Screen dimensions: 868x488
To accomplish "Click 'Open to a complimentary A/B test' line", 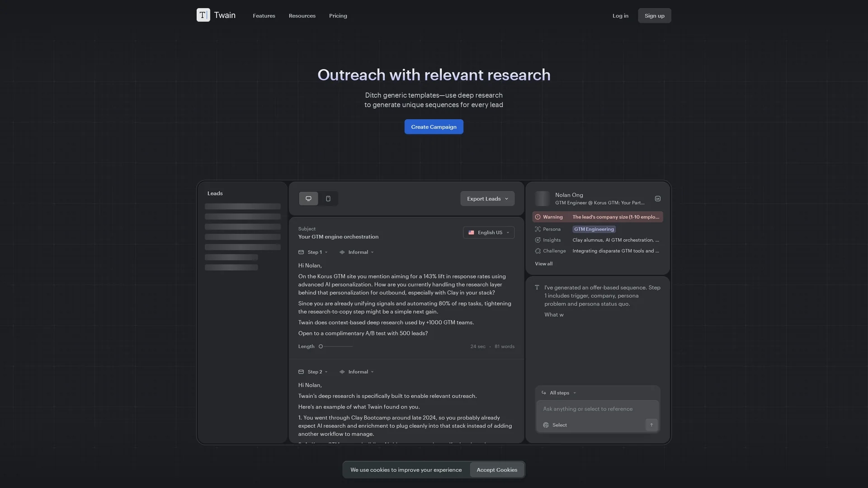I will [x=363, y=333].
